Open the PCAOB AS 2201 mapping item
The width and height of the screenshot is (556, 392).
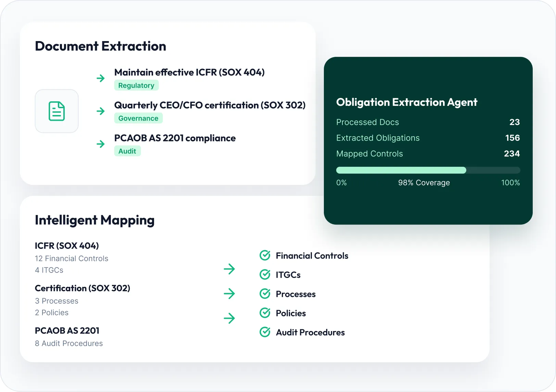click(69, 337)
